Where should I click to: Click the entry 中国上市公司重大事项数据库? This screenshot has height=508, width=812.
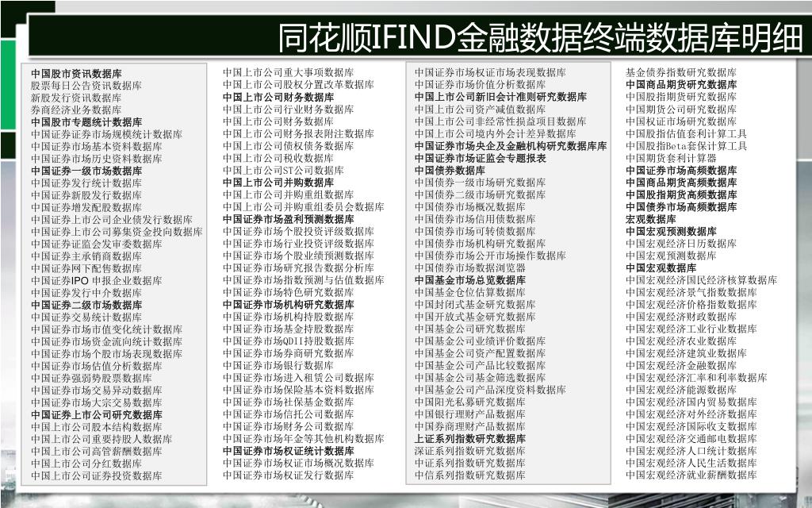289,72
